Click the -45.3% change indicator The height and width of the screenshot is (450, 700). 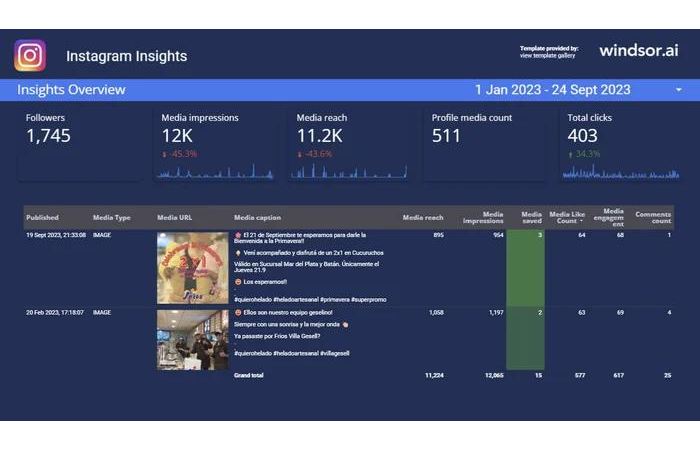pyautogui.click(x=179, y=154)
